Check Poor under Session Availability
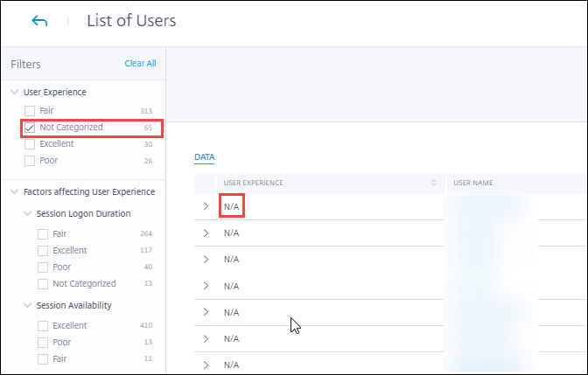 (x=43, y=343)
